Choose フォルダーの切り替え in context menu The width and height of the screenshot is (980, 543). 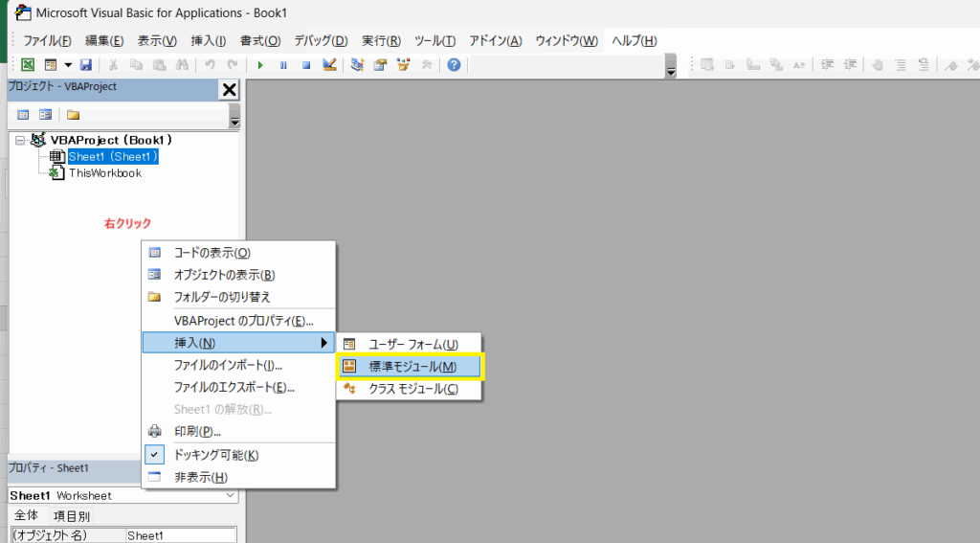[238, 297]
